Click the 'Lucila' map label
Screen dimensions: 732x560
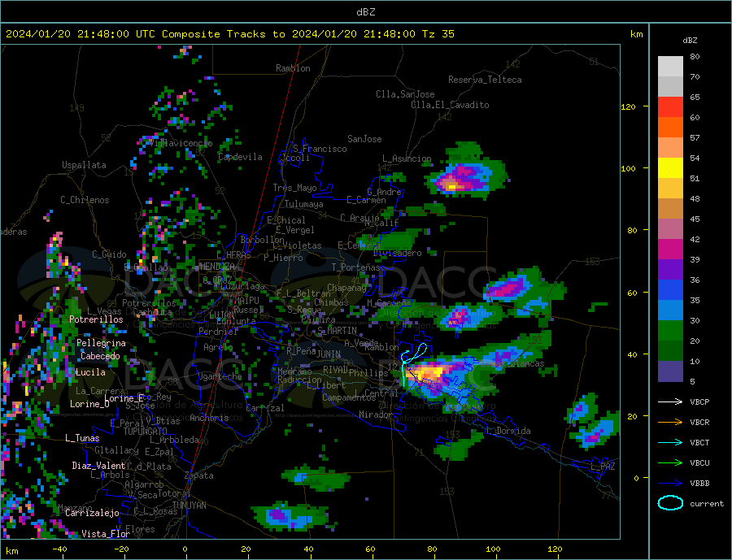[x=90, y=372]
